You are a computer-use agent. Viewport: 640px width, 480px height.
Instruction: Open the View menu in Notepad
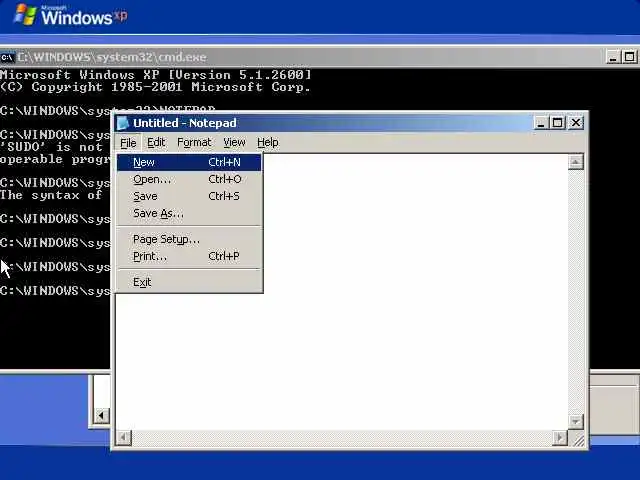coord(234,142)
